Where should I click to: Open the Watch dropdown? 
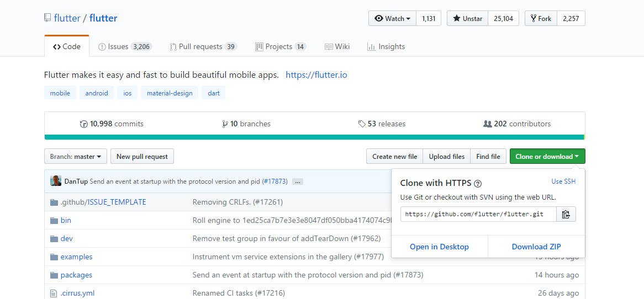(x=393, y=18)
